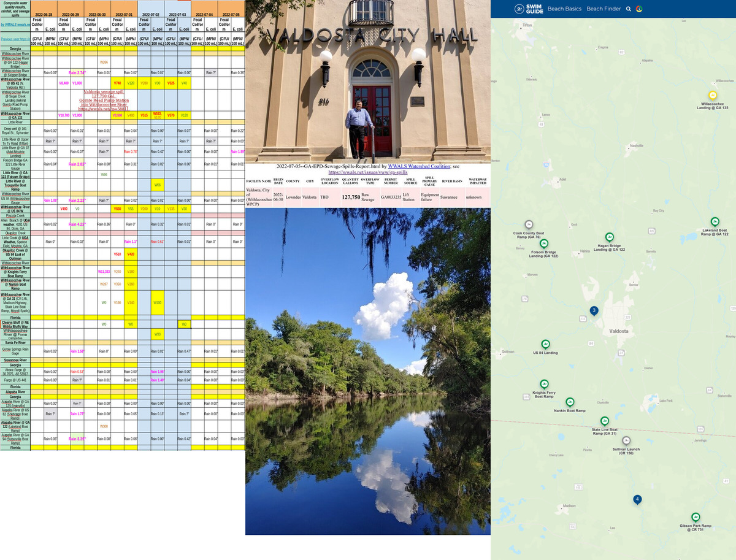Viewport: 736px width, 560px height.
Task: Click the 'by WWALS wwals.net' spreadsheet link
Action: point(15,25)
